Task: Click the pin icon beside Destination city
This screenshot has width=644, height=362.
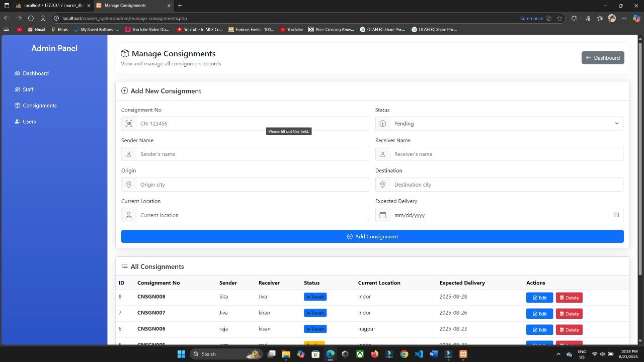Action: coord(383,185)
